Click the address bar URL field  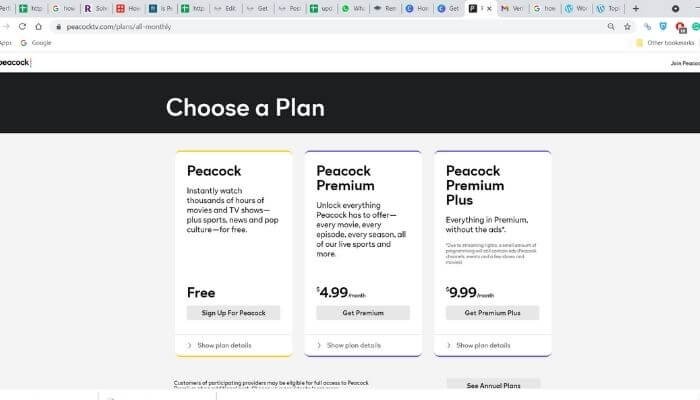point(330,27)
